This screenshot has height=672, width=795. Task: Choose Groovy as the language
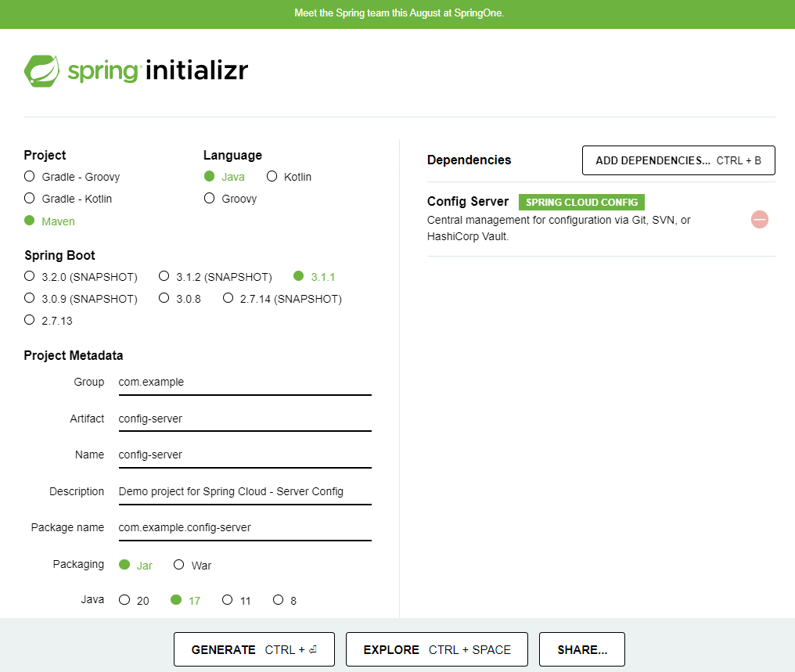click(230, 199)
